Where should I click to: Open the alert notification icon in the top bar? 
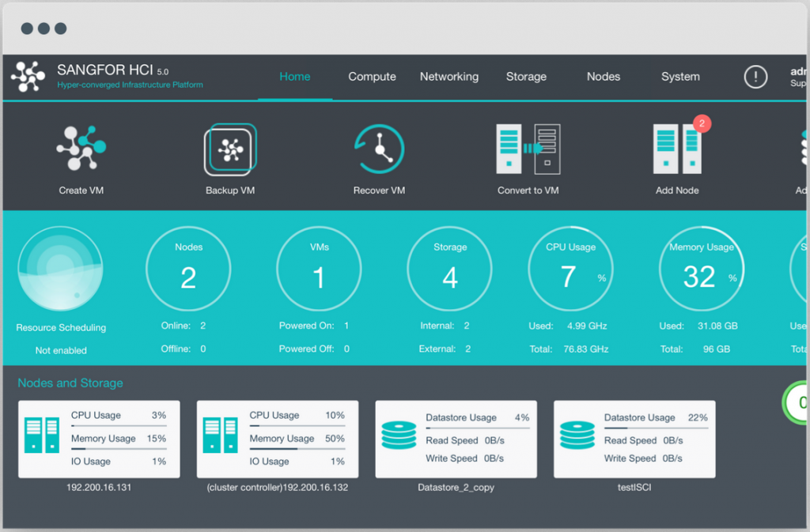tap(755, 77)
